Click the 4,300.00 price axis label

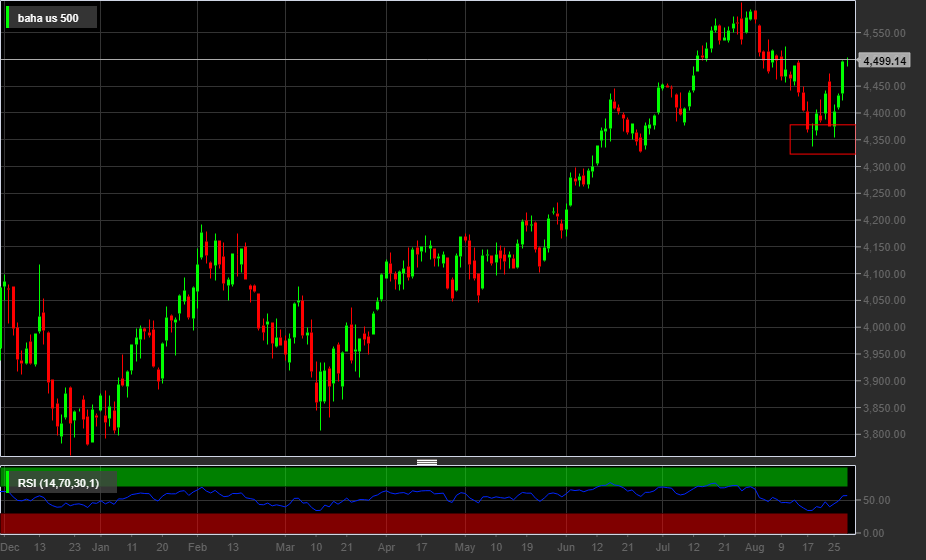click(x=884, y=167)
